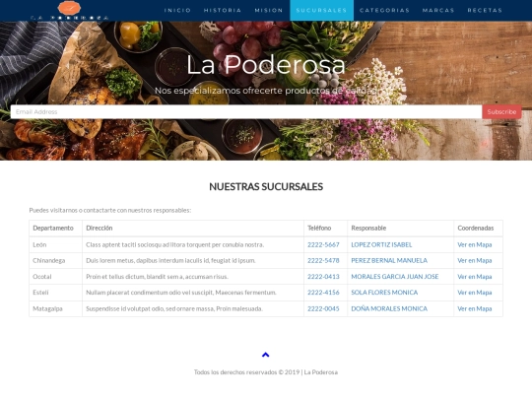View Ocotal branch on the map
This screenshot has width=532, height=399.
[474, 277]
